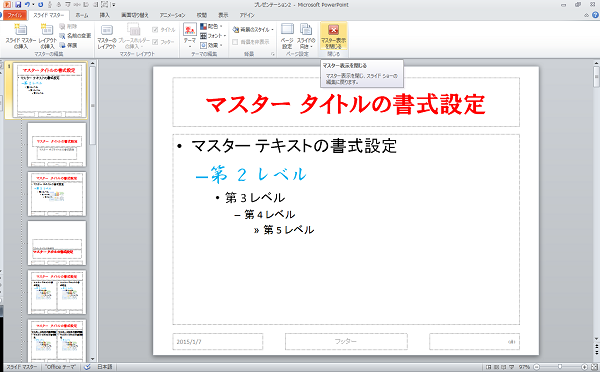The height and width of the screenshot is (372, 600).
Task: Expand undo history dropdown arrow
Action: [33, 5]
